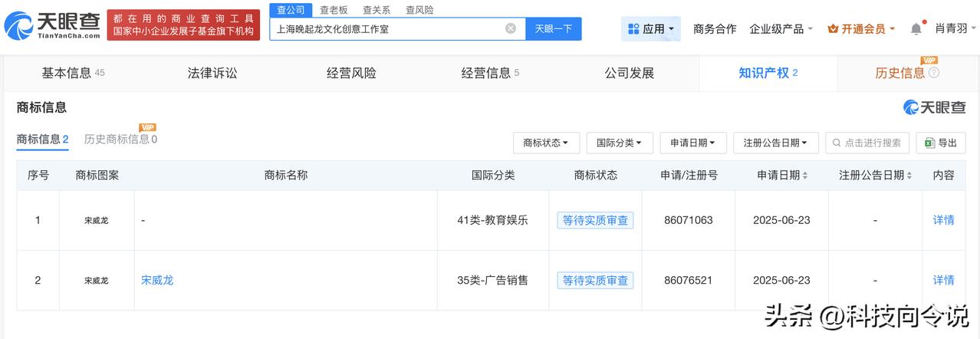Open the 经营信息 tab
Viewport: 980px width, 339px height.
coord(490,73)
